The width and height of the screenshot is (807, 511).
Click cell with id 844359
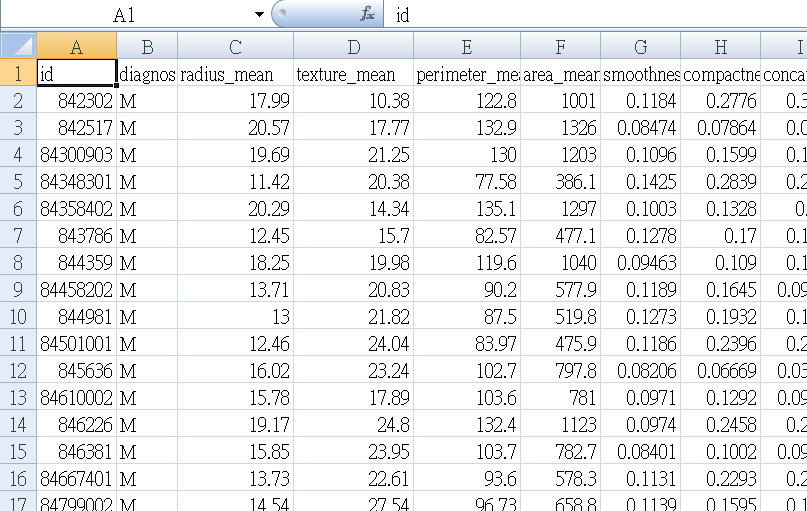coord(77,262)
